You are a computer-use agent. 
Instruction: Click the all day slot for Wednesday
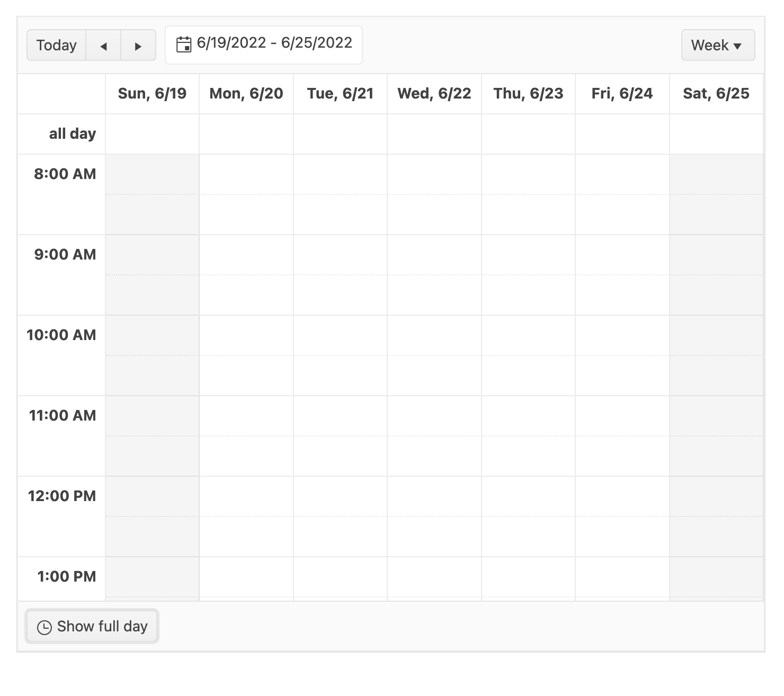[434, 134]
